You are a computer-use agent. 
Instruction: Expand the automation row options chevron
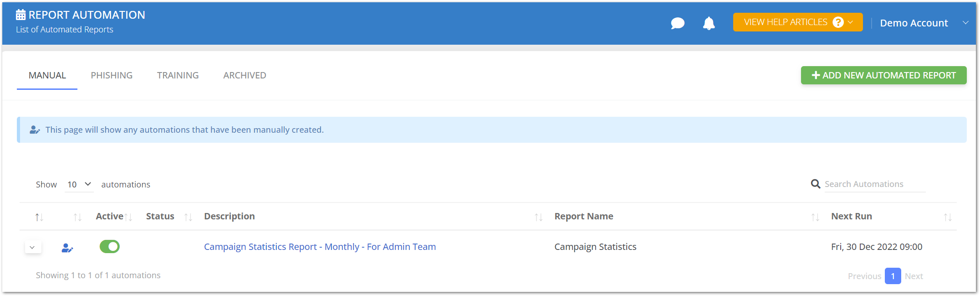[x=33, y=246]
